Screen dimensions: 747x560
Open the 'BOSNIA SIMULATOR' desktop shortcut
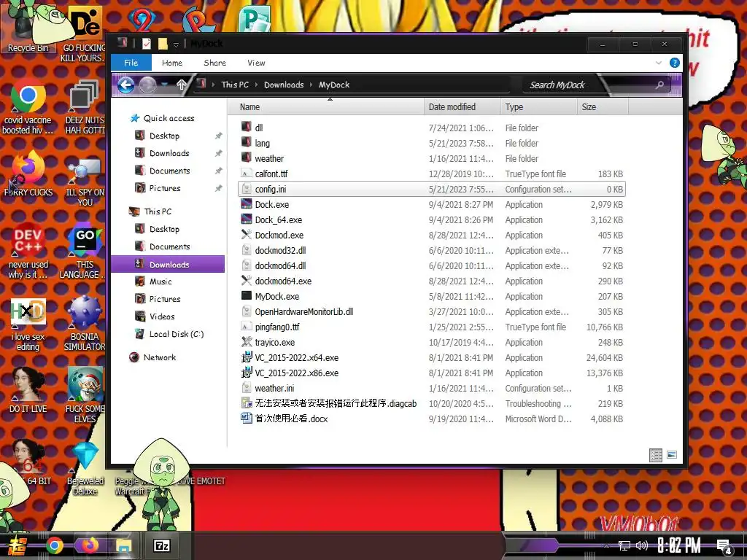[x=85, y=324]
